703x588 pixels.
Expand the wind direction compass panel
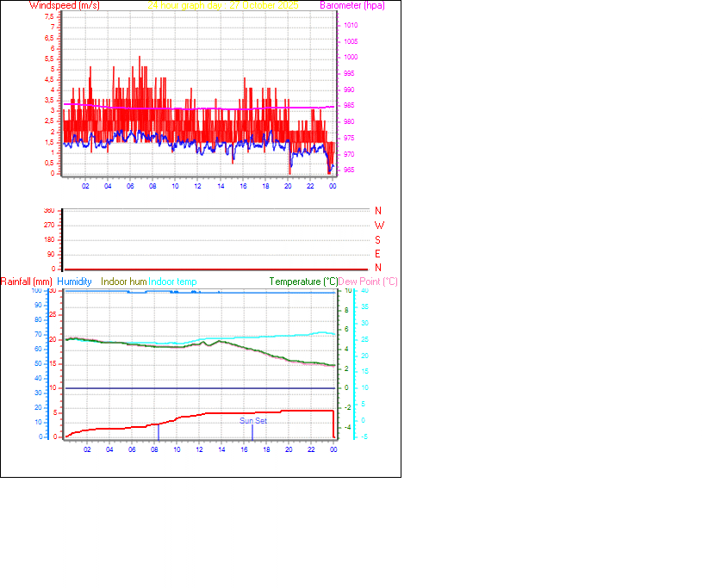[198, 238]
